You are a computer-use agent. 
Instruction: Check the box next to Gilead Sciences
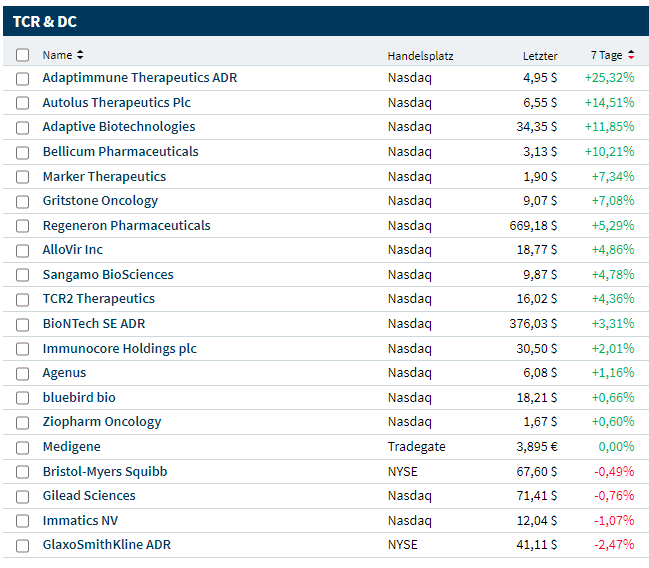[23, 496]
